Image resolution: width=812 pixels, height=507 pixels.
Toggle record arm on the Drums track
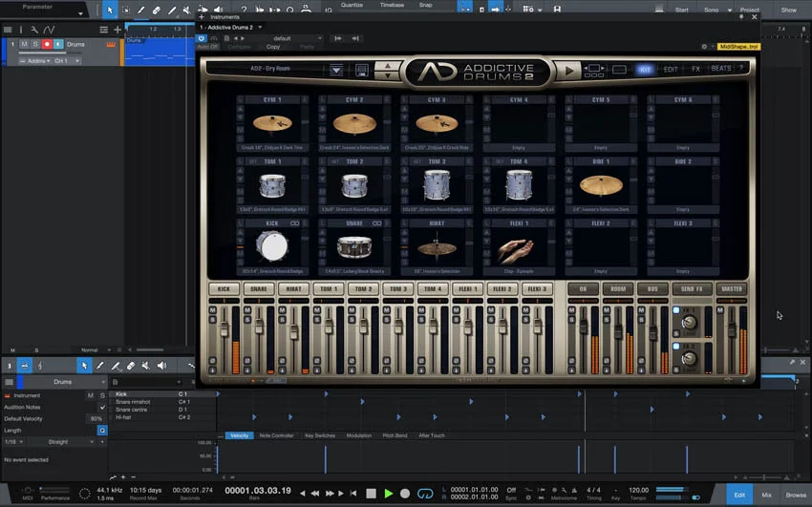pyautogui.click(x=46, y=45)
